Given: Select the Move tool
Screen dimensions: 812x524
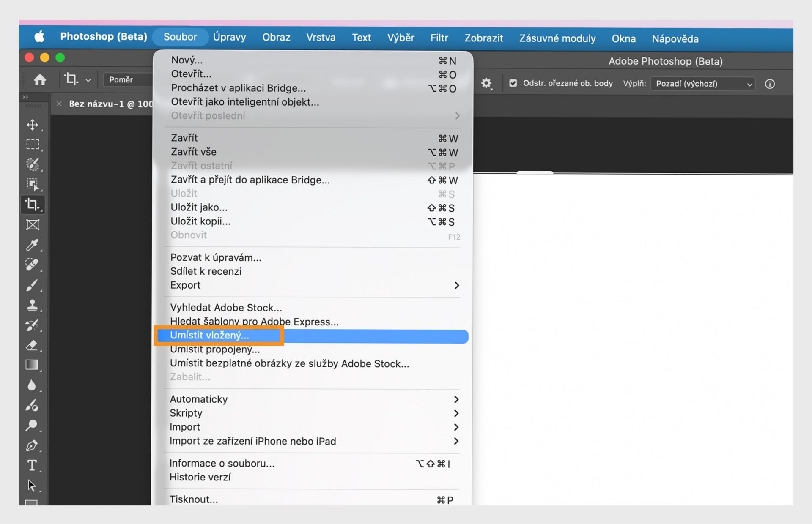Looking at the screenshot, I should coord(33,125).
